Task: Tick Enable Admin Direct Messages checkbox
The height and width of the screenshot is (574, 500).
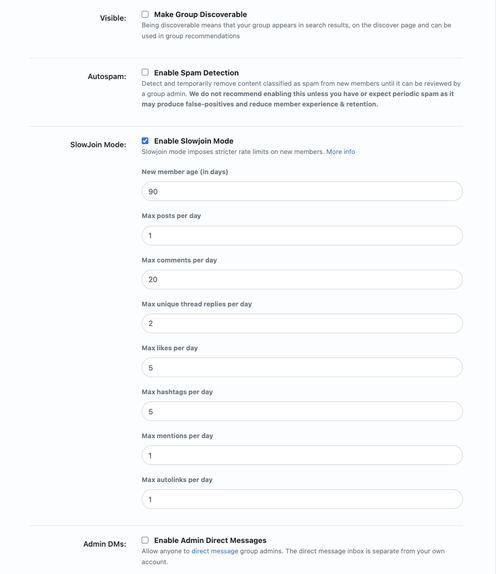Action: tap(145, 540)
